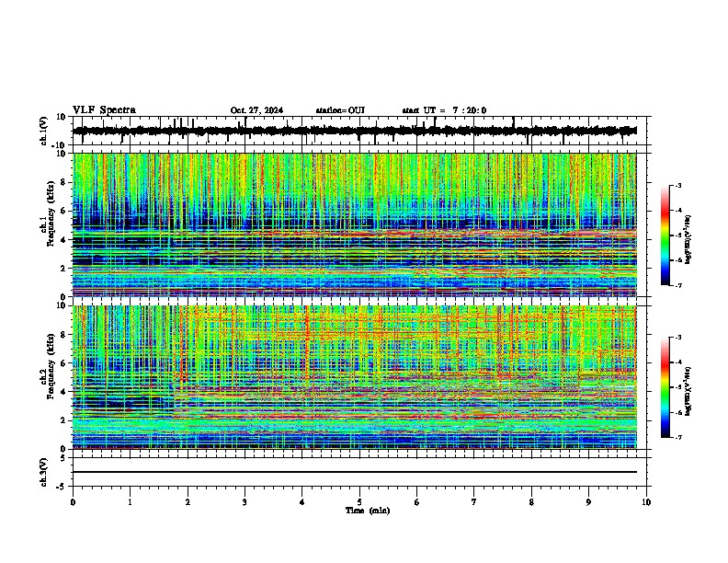Select the date text "Oct. 27, 2024"
The image size is (728, 563).
tap(256, 110)
